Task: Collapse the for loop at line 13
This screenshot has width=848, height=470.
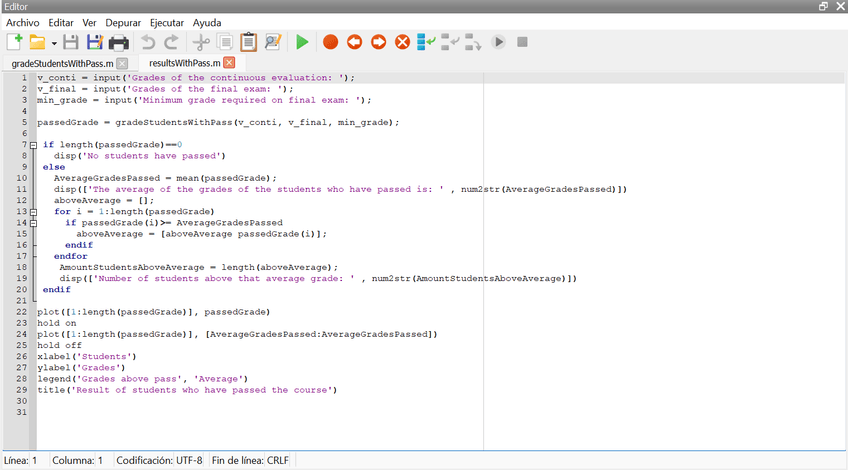Action: click(x=34, y=212)
